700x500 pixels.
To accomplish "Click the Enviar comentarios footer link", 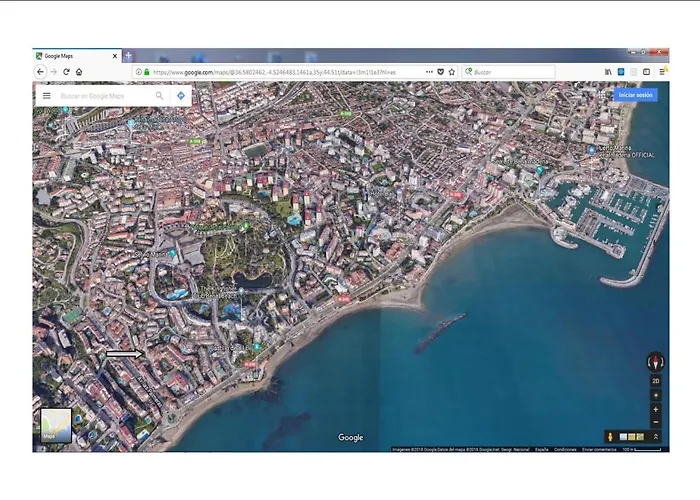I will 599,450.
